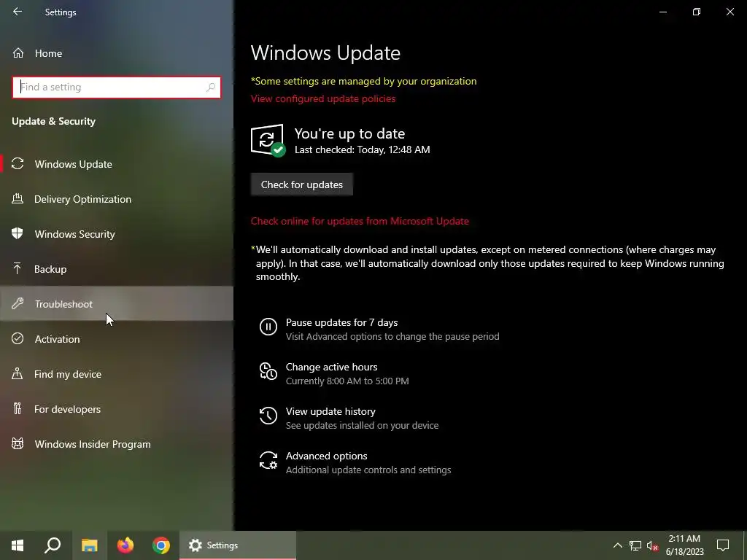747x560 pixels.
Task: Click the Update & Security heading text
Action: tap(53, 121)
